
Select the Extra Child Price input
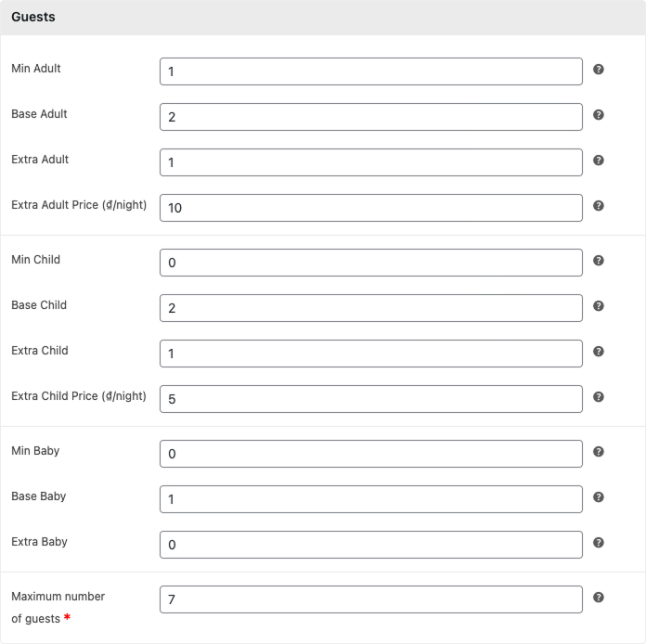[371, 399]
